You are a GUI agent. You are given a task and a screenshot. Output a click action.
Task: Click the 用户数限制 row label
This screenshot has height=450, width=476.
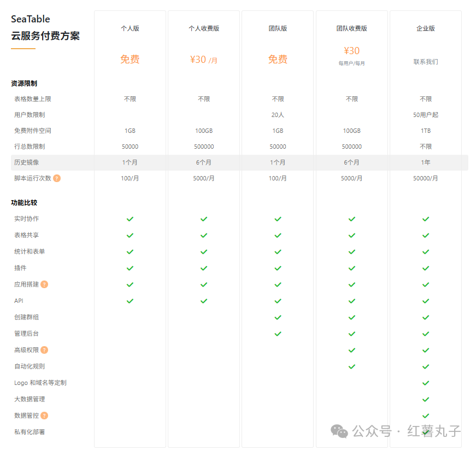click(30, 115)
